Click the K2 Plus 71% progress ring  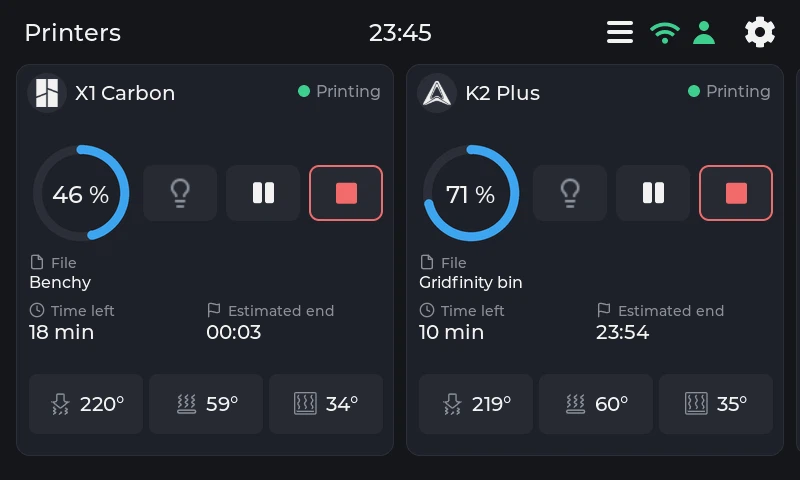coord(471,193)
